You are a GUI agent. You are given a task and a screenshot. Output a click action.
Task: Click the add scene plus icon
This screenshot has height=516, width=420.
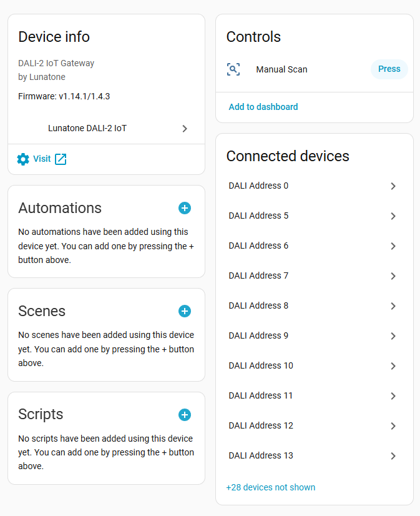(x=184, y=311)
